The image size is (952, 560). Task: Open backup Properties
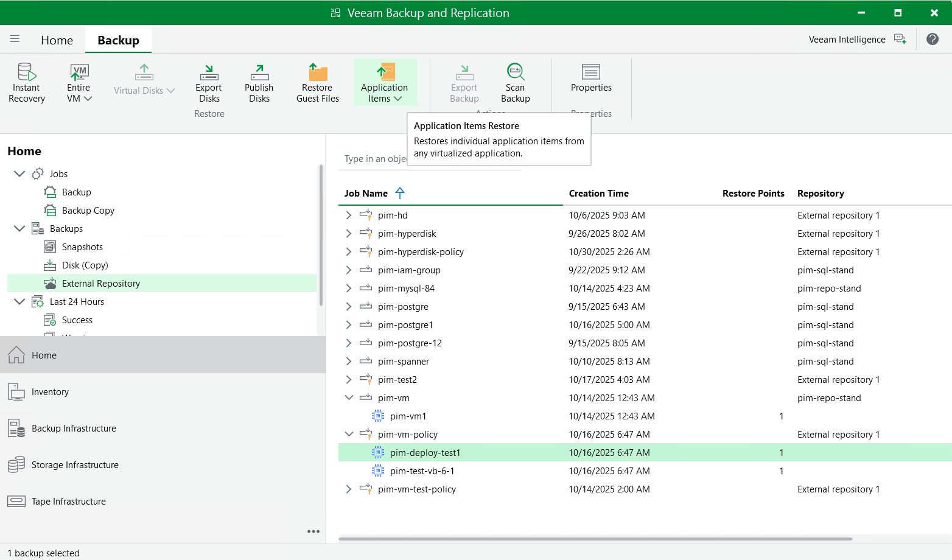pos(591,78)
